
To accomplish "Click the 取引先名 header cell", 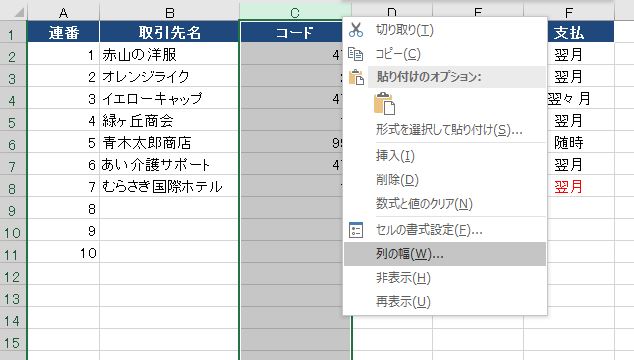I will tap(169, 32).
